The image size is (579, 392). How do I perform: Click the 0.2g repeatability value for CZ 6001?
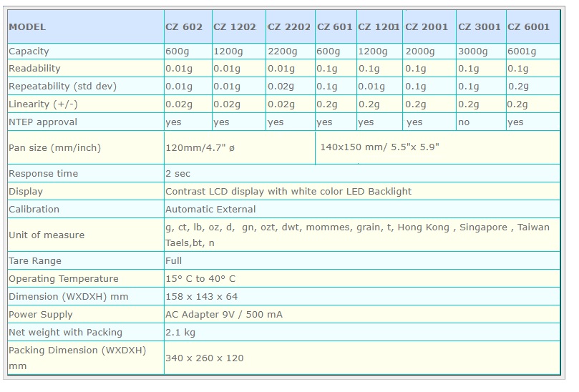(518, 87)
